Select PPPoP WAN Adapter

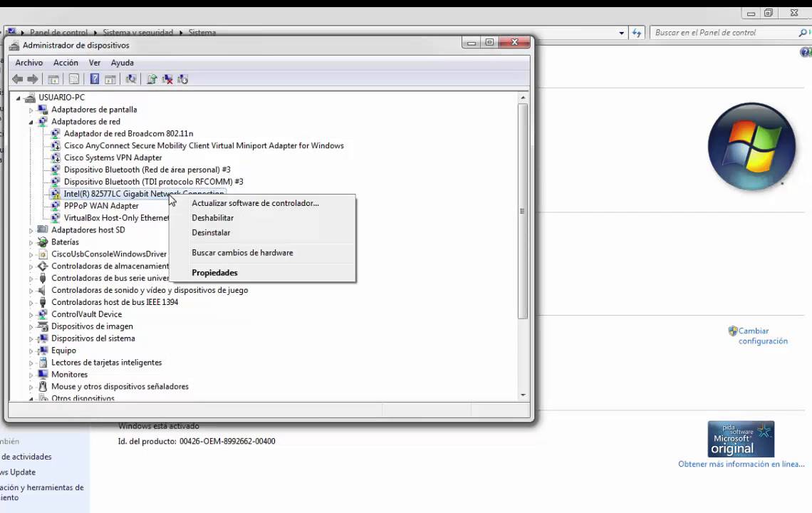point(101,206)
